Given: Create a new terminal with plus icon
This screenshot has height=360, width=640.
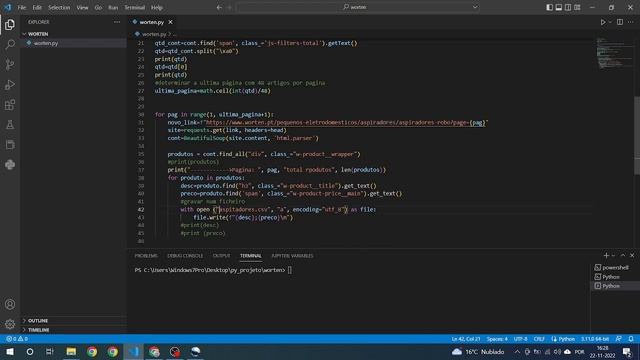Looking at the screenshot, I should coord(606,256).
